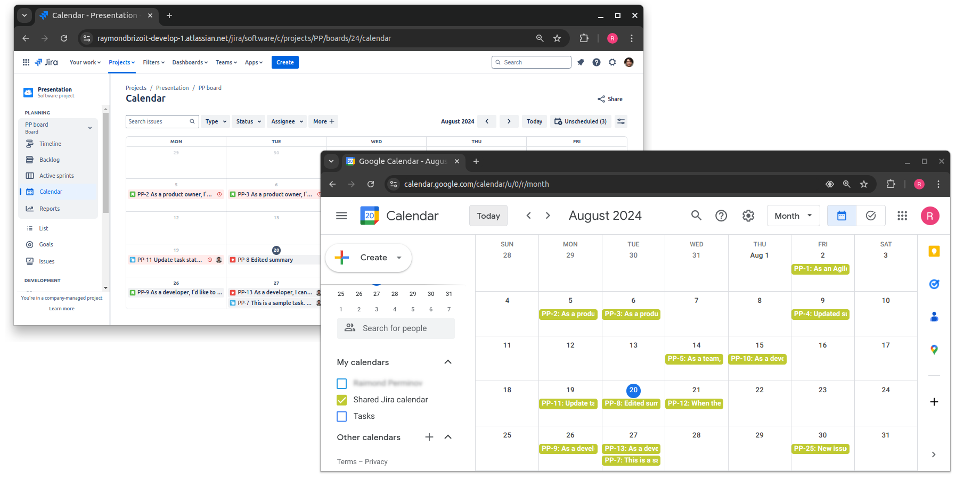The image size is (980, 479).
Task: Click the Jira logo
Action: click(x=46, y=62)
